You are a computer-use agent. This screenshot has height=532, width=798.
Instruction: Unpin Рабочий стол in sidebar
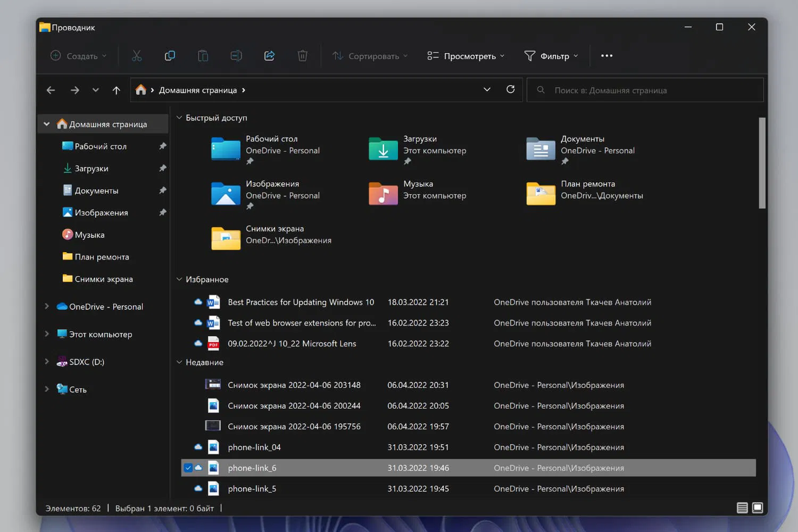tap(163, 146)
